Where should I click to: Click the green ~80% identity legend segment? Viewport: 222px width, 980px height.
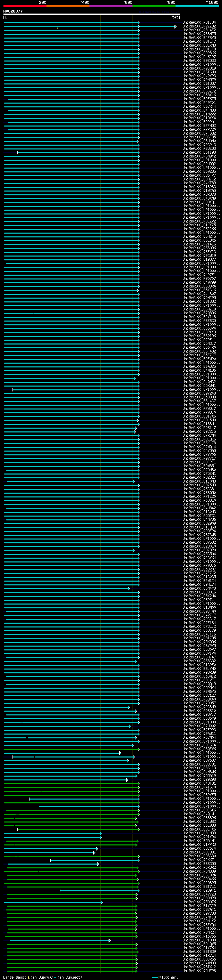[154, 6]
